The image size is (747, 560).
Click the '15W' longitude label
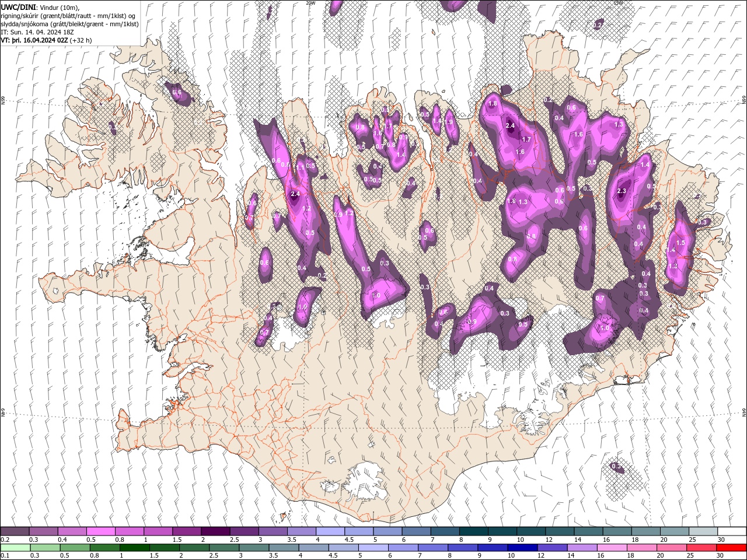point(618,3)
